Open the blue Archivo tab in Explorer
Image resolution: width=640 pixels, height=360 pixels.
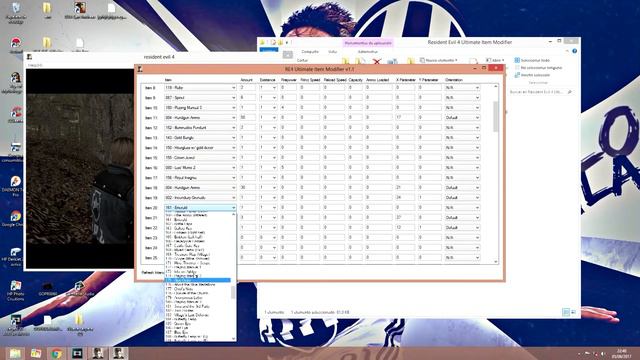(x=269, y=49)
